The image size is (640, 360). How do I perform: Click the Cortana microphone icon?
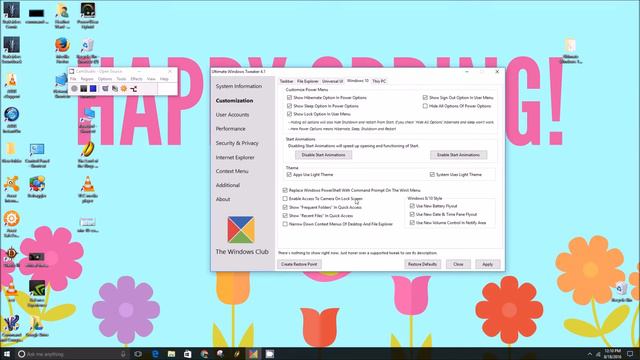pos(123,354)
